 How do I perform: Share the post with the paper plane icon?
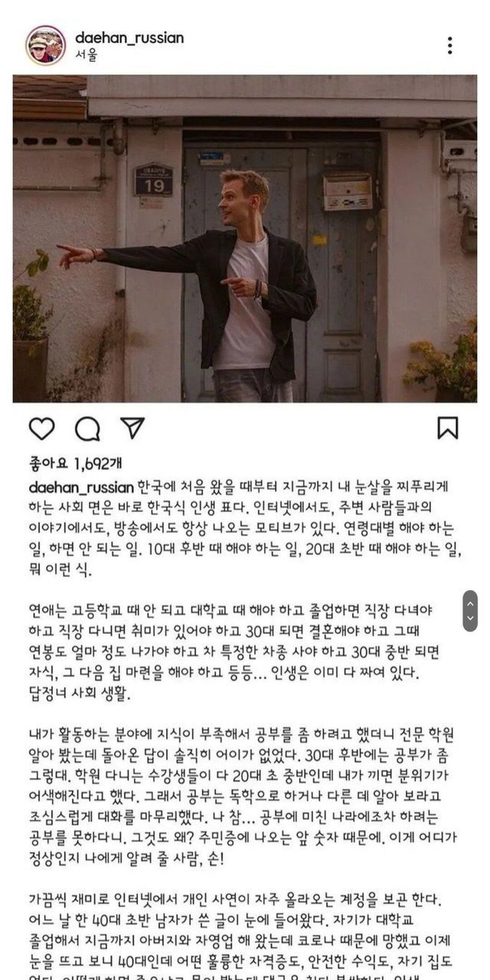(x=132, y=428)
